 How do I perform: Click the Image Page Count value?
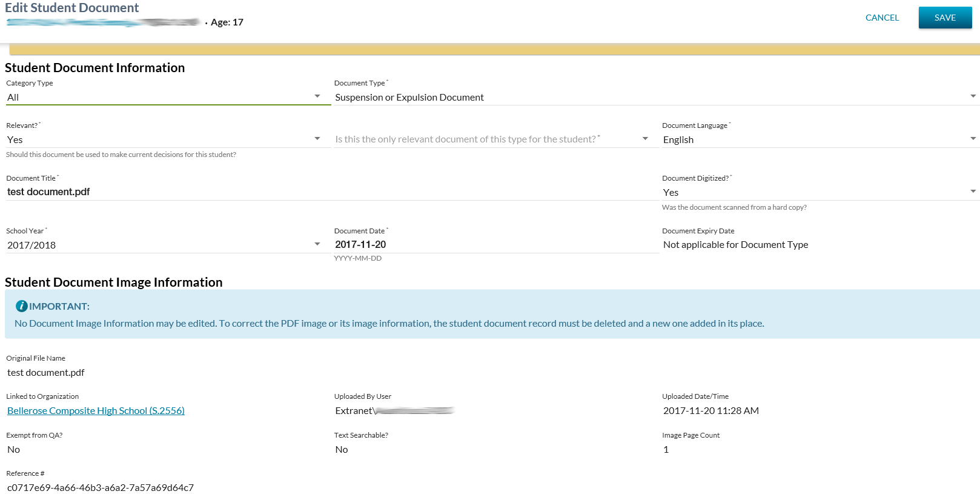666,450
